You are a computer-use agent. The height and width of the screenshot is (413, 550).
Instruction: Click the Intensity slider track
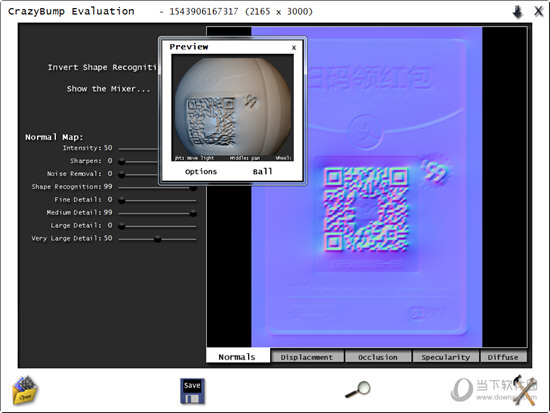(138, 149)
